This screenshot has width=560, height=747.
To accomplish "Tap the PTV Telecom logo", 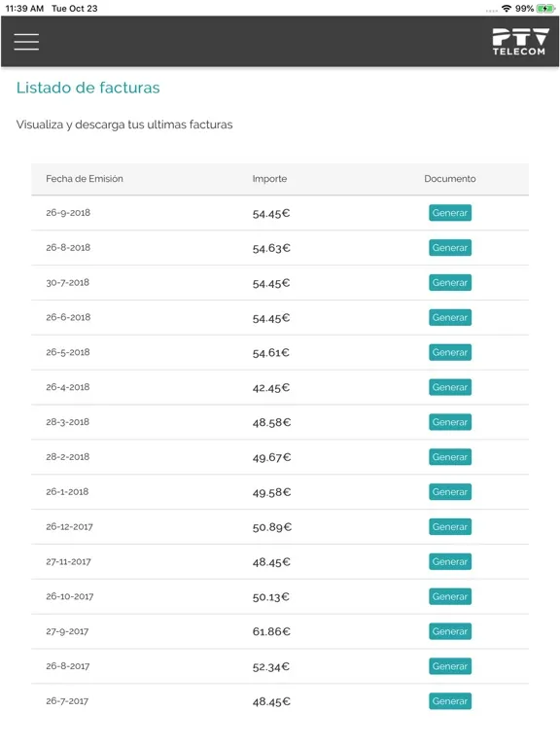I will (520, 42).
